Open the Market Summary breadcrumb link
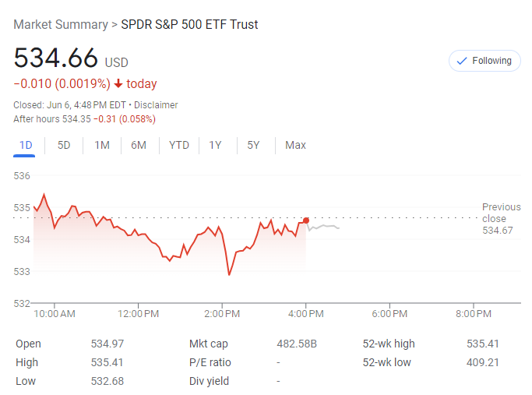Screen dimensions: 532x395 pos(61,24)
